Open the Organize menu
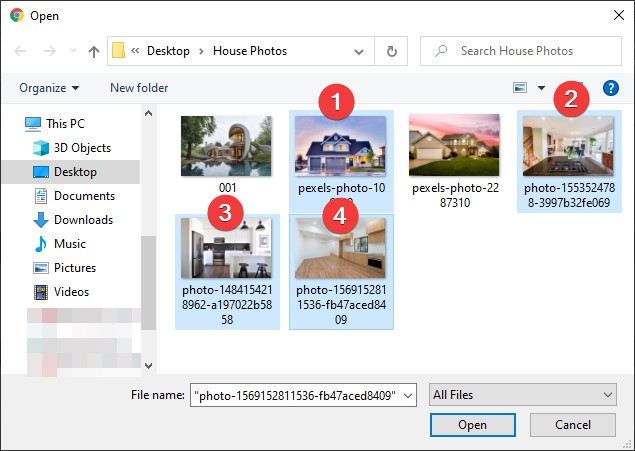This screenshot has height=451, width=635. [48, 88]
